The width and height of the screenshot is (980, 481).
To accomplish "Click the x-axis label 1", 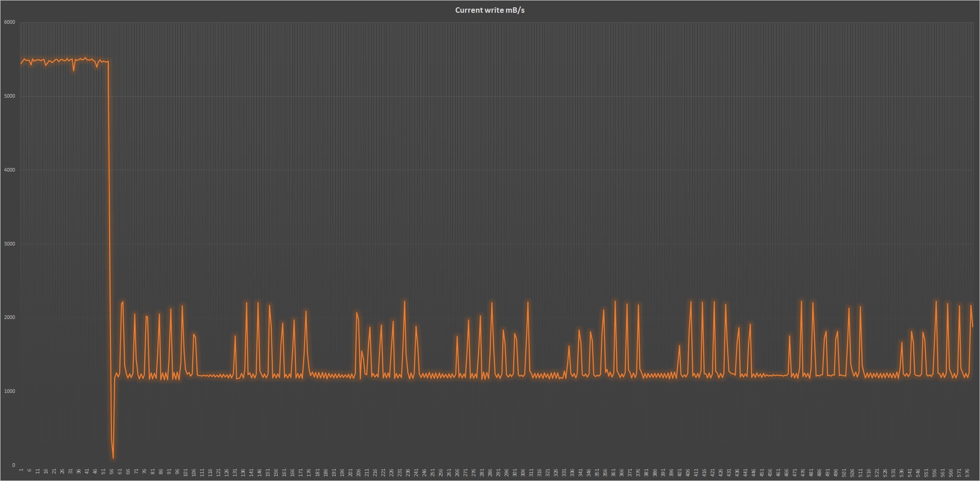I will click(x=21, y=470).
